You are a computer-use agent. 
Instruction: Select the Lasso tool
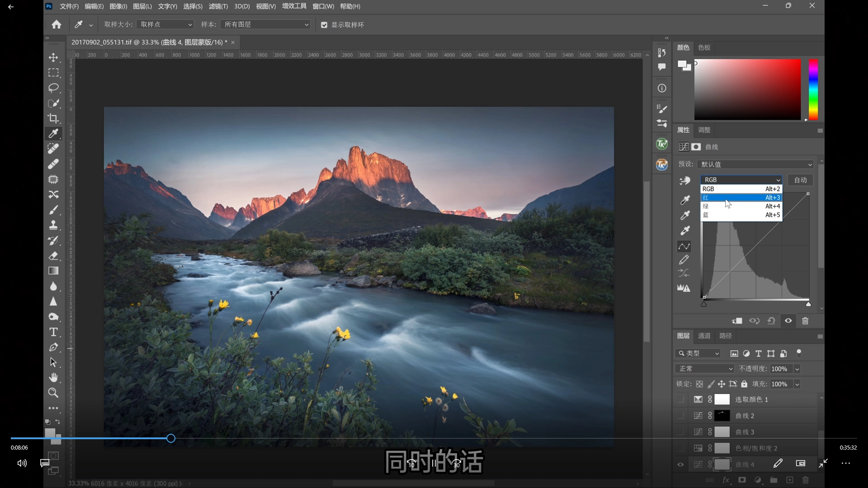53,88
